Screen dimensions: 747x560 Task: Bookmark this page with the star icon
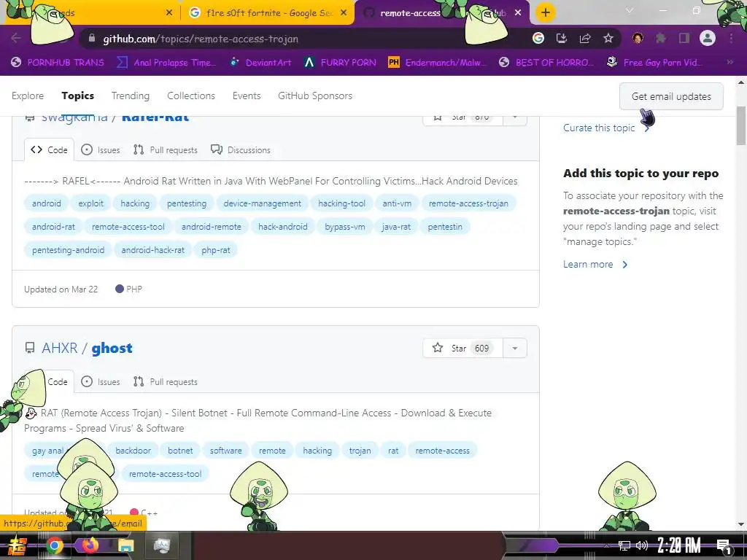pyautogui.click(x=608, y=38)
